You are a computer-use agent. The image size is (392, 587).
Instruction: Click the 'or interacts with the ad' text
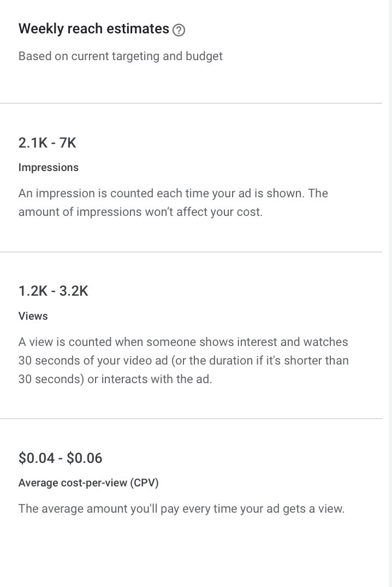[x=149, y=379]
